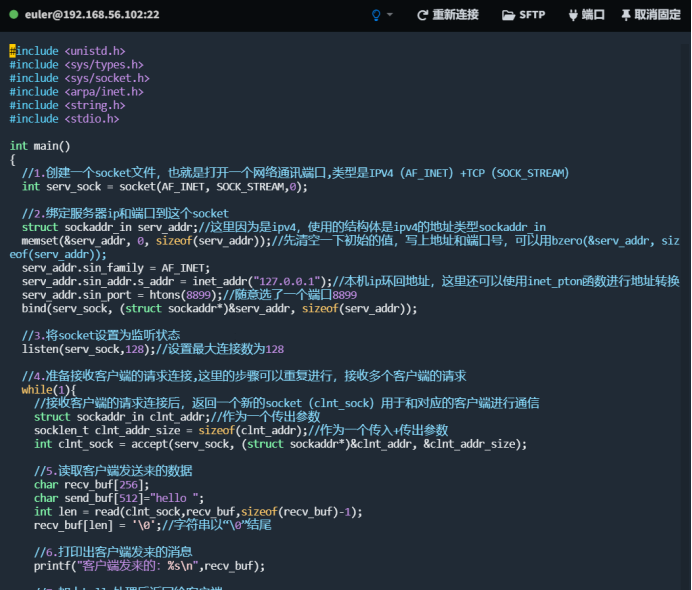Screen dimensions: 692x590
Task: Click the char recv_buf[256] line
Action: coord(92,485)
